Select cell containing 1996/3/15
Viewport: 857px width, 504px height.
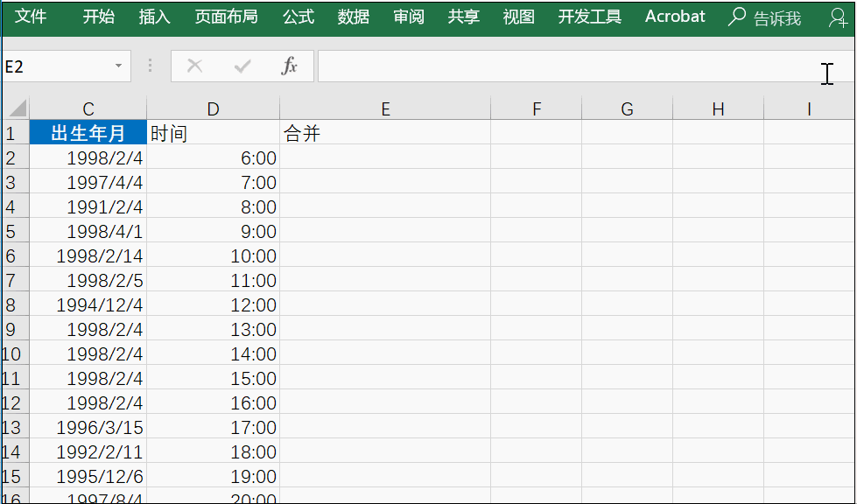[88, 427]
